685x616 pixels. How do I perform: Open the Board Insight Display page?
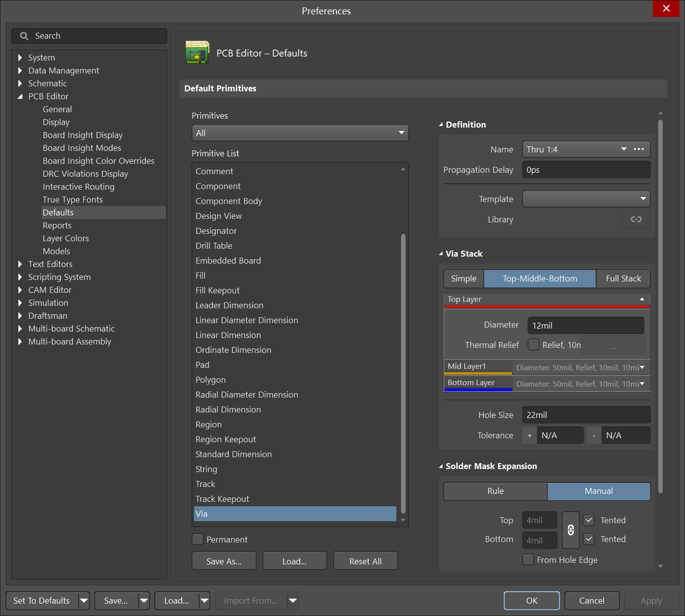coord(82,135)
